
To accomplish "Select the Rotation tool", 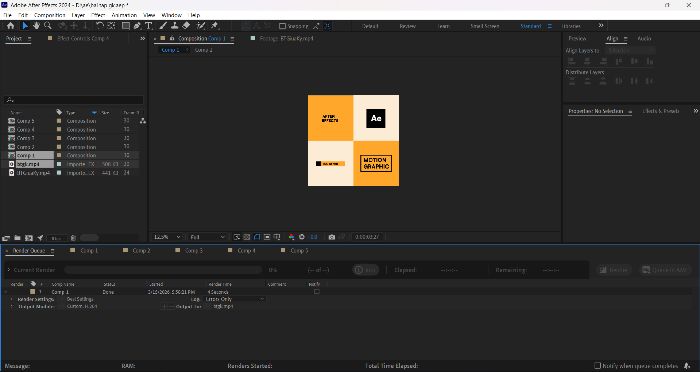I will coord(100,26).
